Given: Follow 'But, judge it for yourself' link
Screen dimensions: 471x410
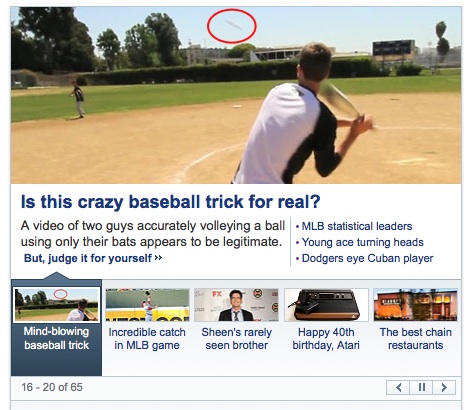Looking at the screenshot, I should click(88, 258).
